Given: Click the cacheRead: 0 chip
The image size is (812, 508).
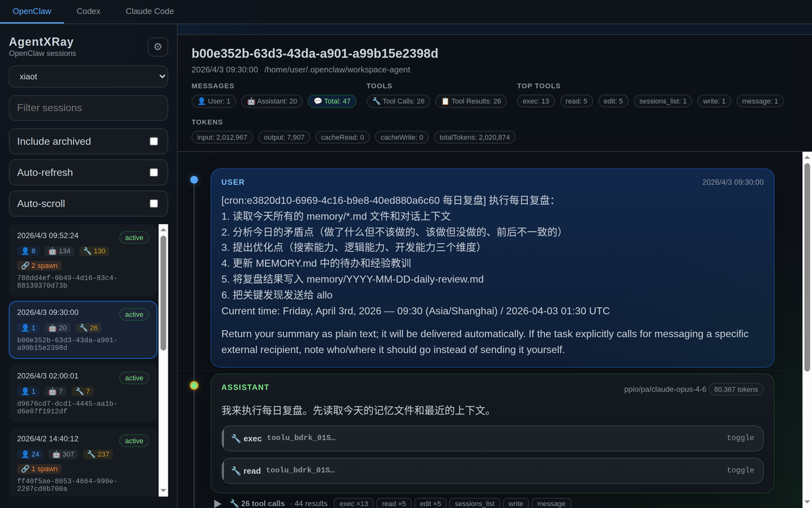Looking at the screenshot, I should pos(342,137).
